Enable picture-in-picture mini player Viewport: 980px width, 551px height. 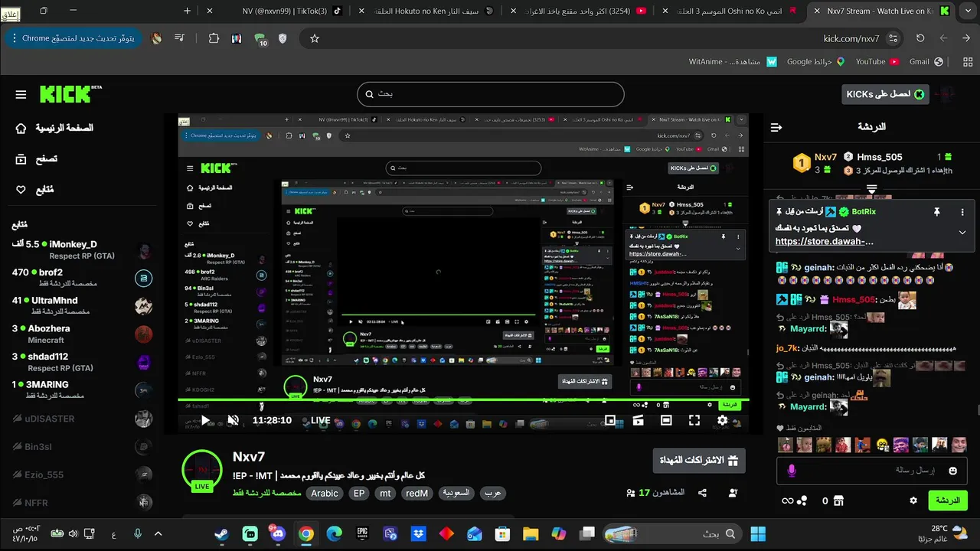coord(610,420)
